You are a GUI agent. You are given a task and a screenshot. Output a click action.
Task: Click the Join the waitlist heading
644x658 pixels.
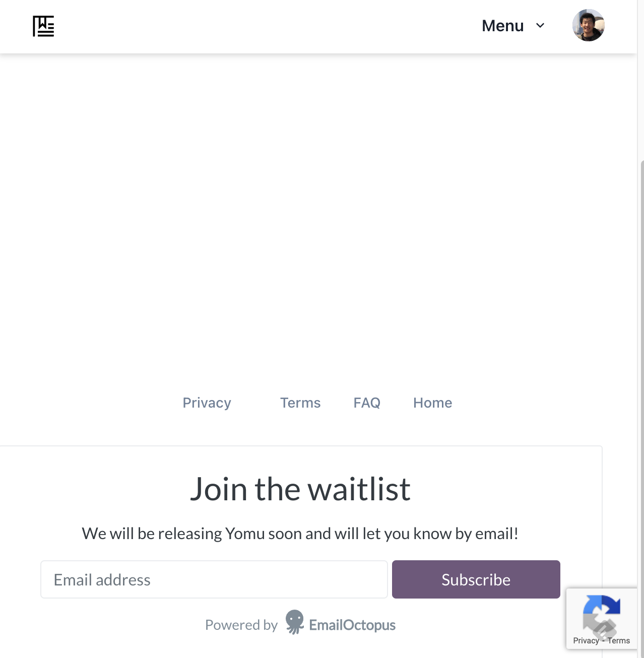pyautogui.click(x=300, y=489)
